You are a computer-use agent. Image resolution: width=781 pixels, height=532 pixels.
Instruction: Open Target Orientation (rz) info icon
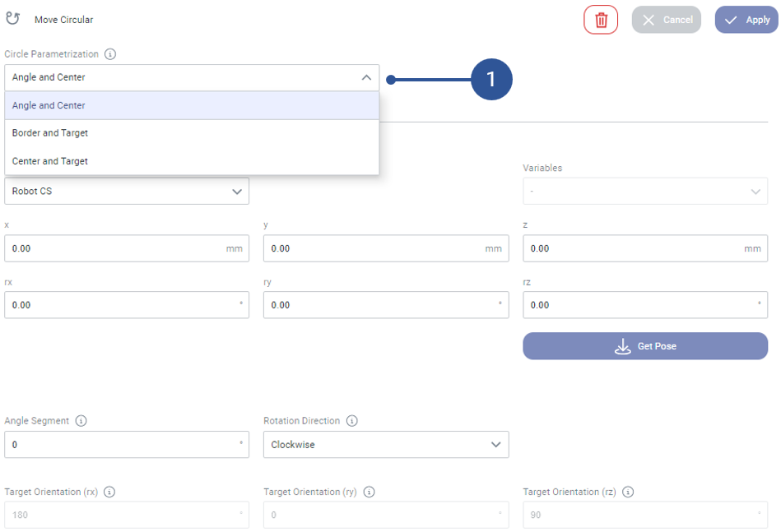(x=628, y=492)
